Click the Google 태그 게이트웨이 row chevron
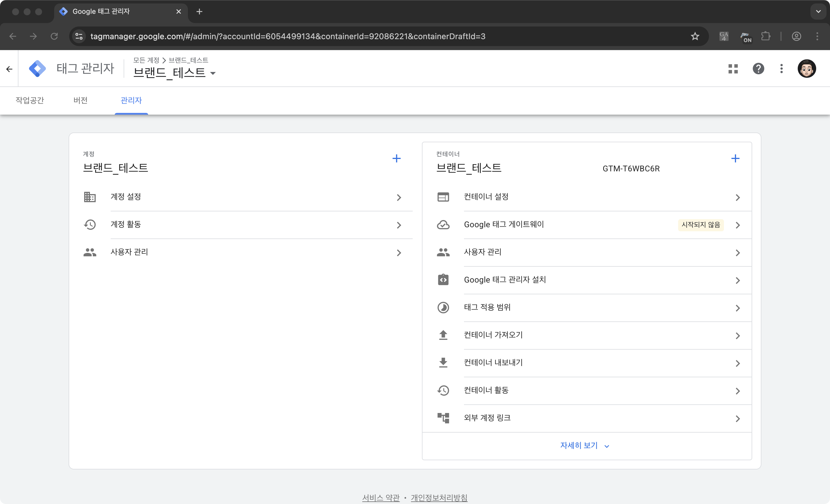Image resolution: width=830 pixels, height=504 pixels. click(738, 225)
